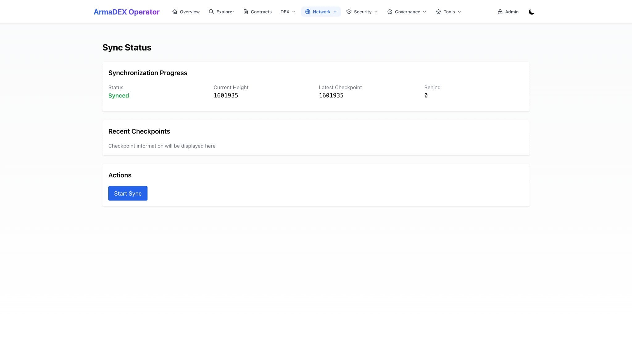Click the ArmaDEX Operator logo link

tap(126, 12)
